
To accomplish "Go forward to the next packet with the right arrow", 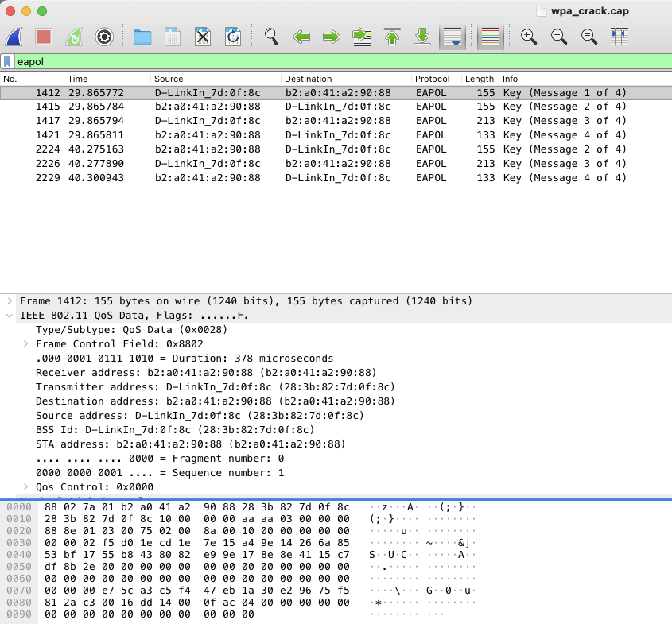I will point(332,37).
